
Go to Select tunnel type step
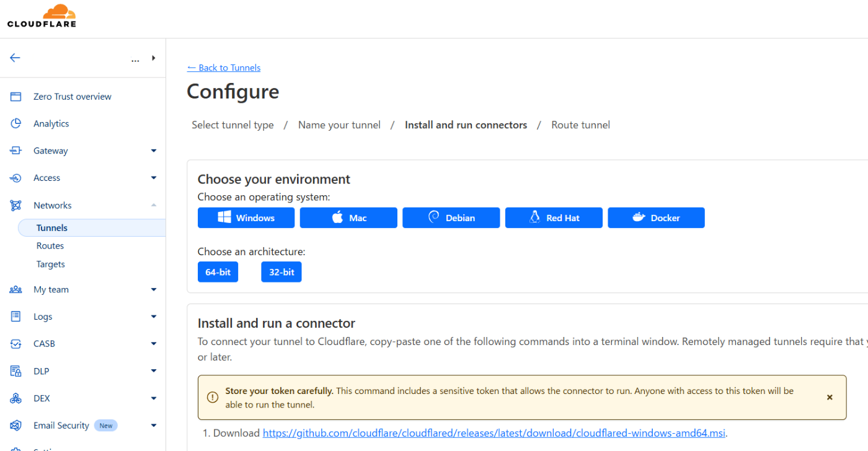(232, 125)
